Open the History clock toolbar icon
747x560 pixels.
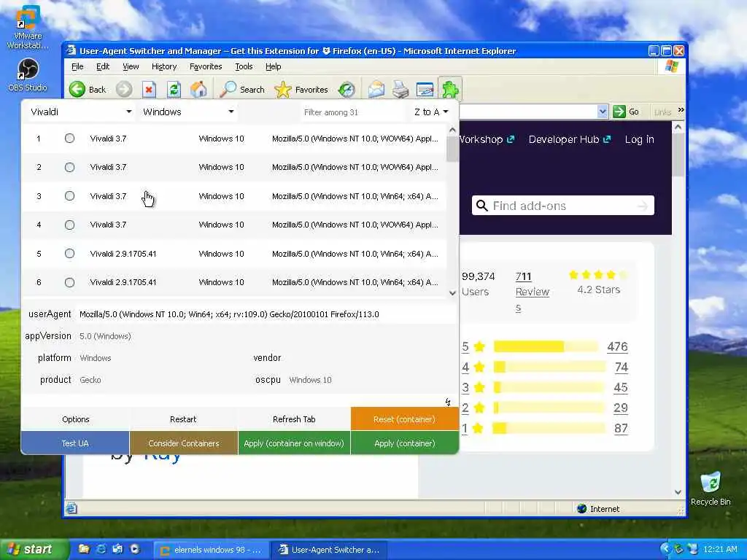coord(347,89)
